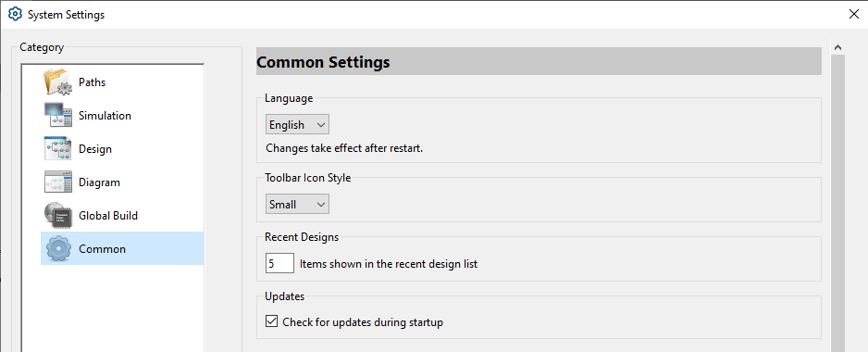Click the Toolbar Icon Style group label
Screen dimensions: 868x352
(x=308, y=178)
